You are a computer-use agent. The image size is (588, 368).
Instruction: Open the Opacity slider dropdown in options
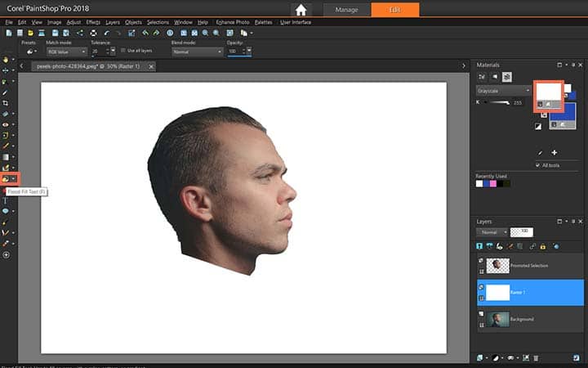[x=249, y=51]
